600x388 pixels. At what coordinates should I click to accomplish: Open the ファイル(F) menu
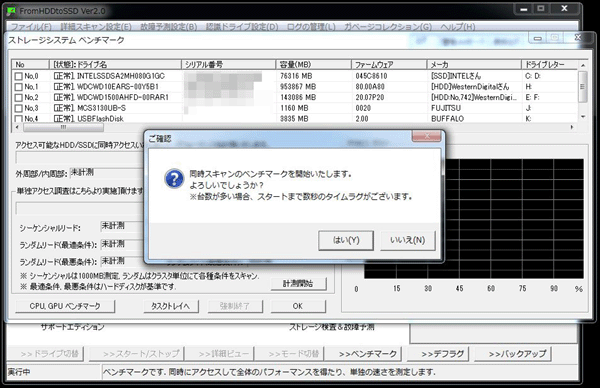click(31, 27)
